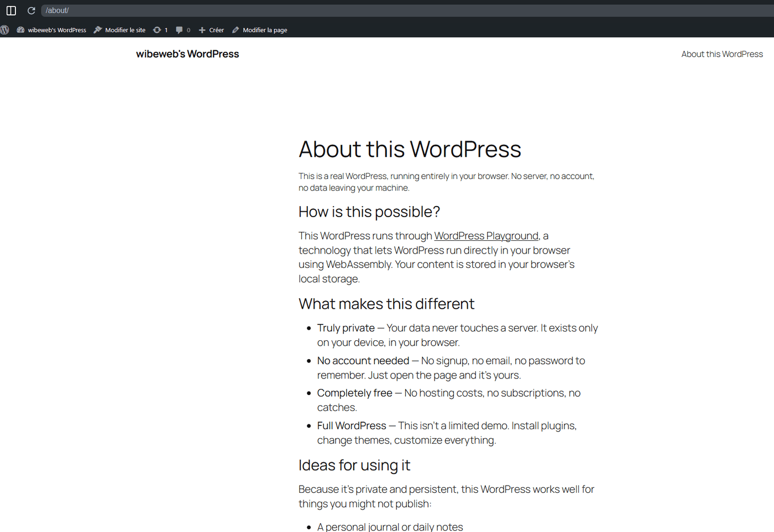
Task: Click the updates arrows icon in admin bar
Action: point(158,30)
